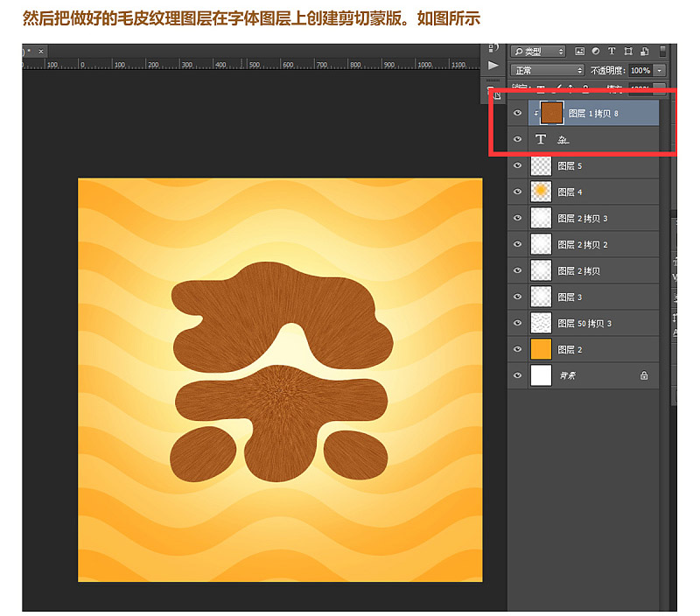This screenshot has width=700, height=616.
Task: Filter layers by shape layer icon
Action: [x=628, y=52]
